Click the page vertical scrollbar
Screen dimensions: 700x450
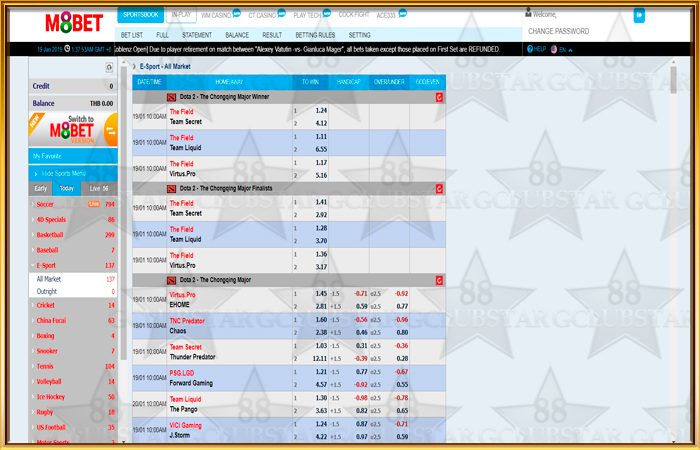[673, 80]
